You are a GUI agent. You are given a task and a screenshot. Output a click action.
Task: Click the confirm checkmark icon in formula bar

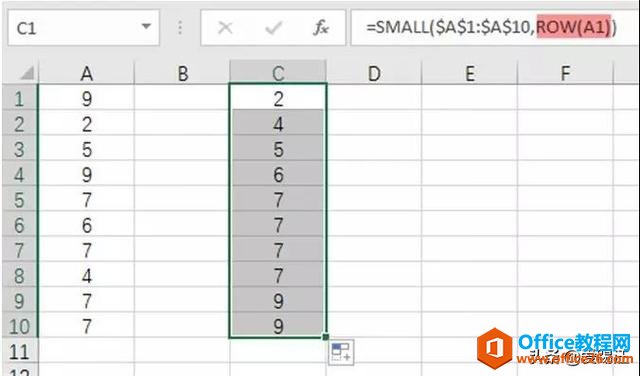273,28
